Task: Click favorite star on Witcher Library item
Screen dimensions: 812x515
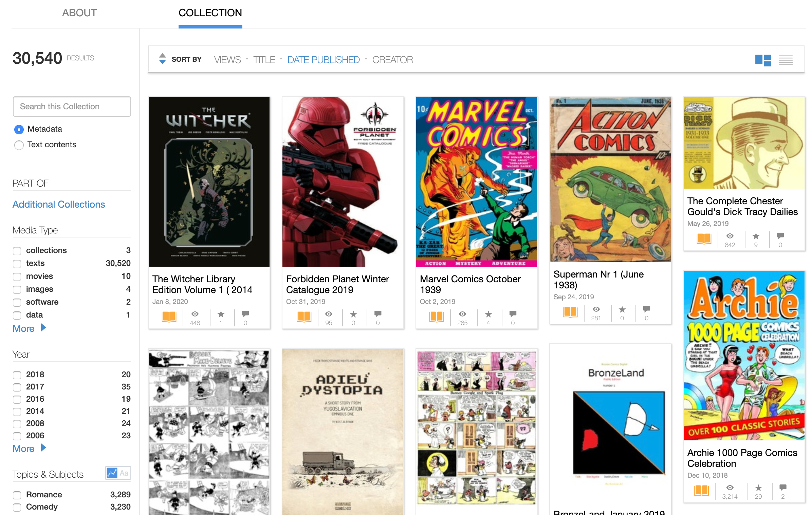Action: pyautogui.click(x=221, y=314)
